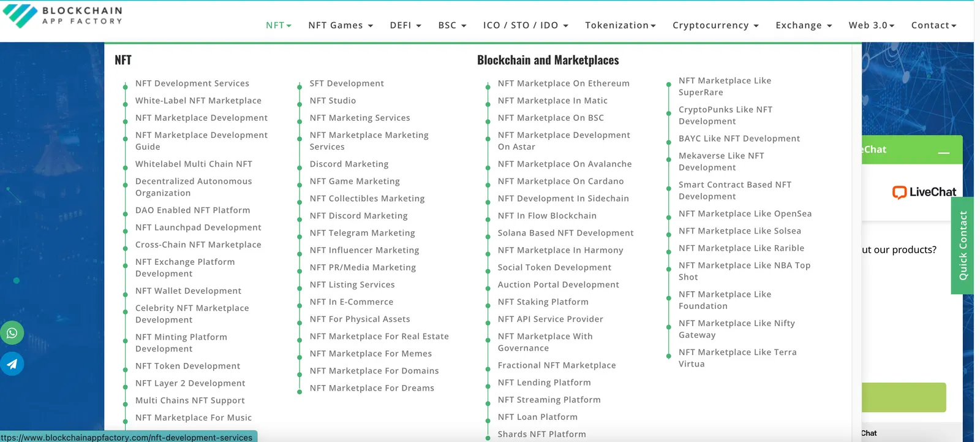Select NFT Marketplace Like OpenSea
The image size is (980, 442).
coord(745,214)
